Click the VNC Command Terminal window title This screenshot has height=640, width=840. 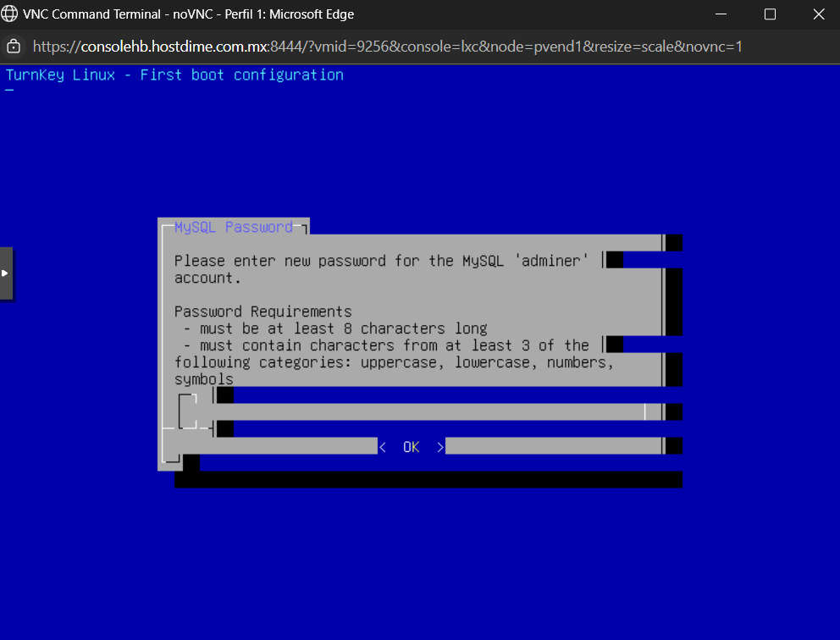tap(188, 14)
